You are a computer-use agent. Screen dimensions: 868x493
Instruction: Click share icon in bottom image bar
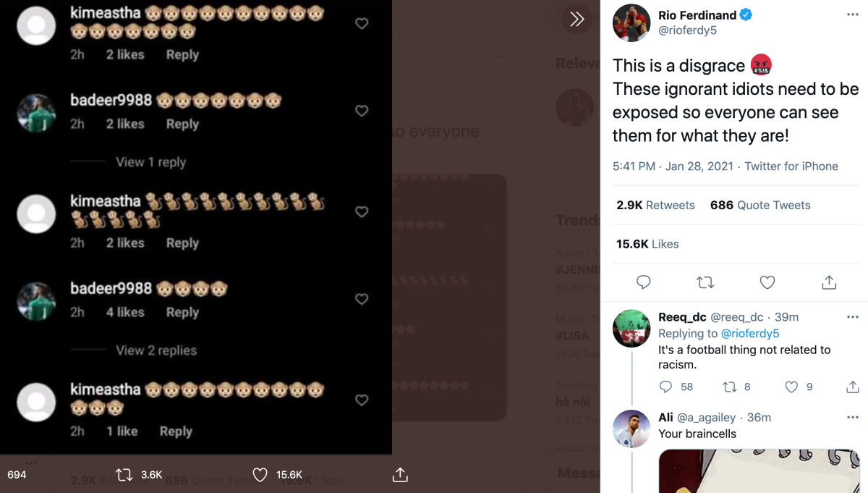point(400,475)
